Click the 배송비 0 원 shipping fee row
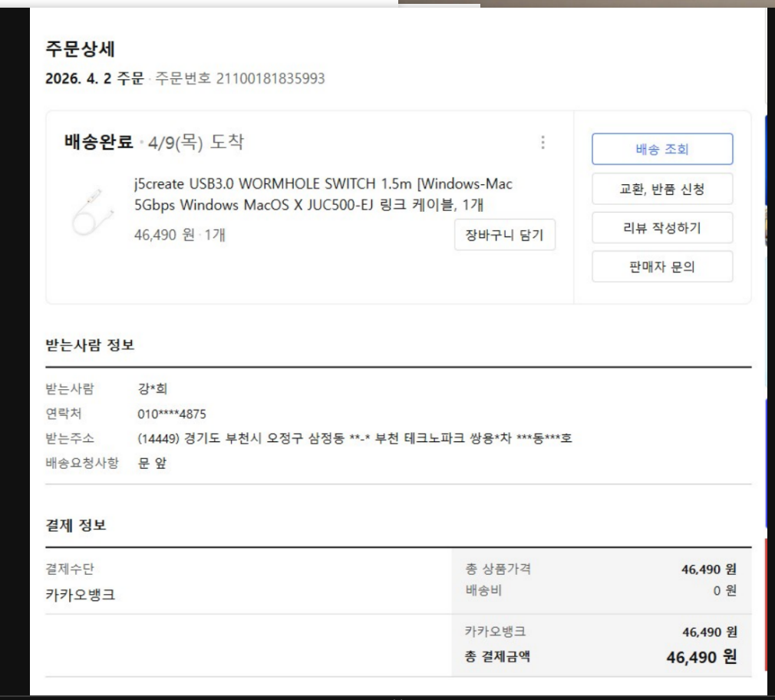 coord(601,590)
